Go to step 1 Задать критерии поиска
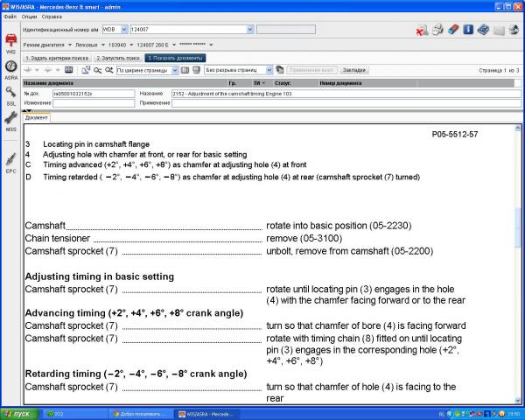This screenshot has width=525, height=420. (x=57, y=58)
